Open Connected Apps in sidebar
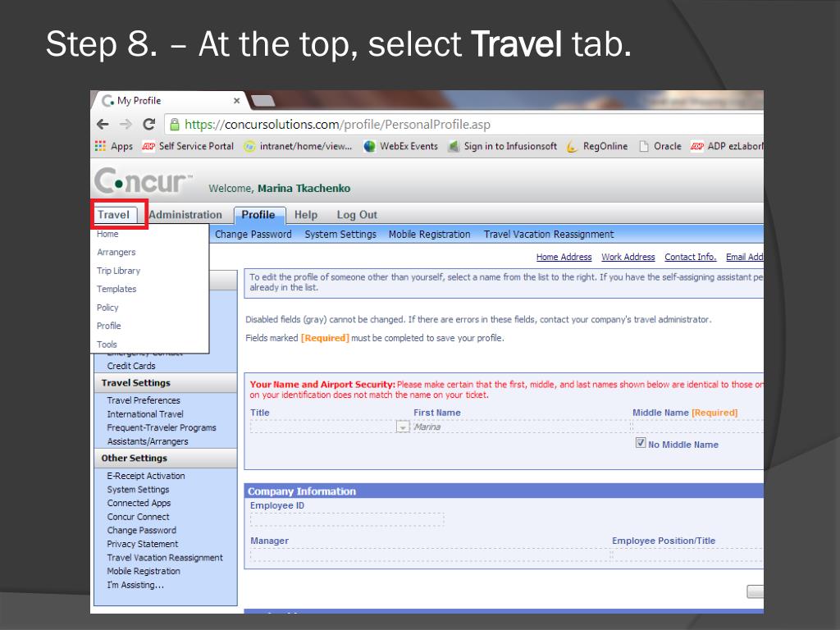840x630 pixels. tap(139, 503)
